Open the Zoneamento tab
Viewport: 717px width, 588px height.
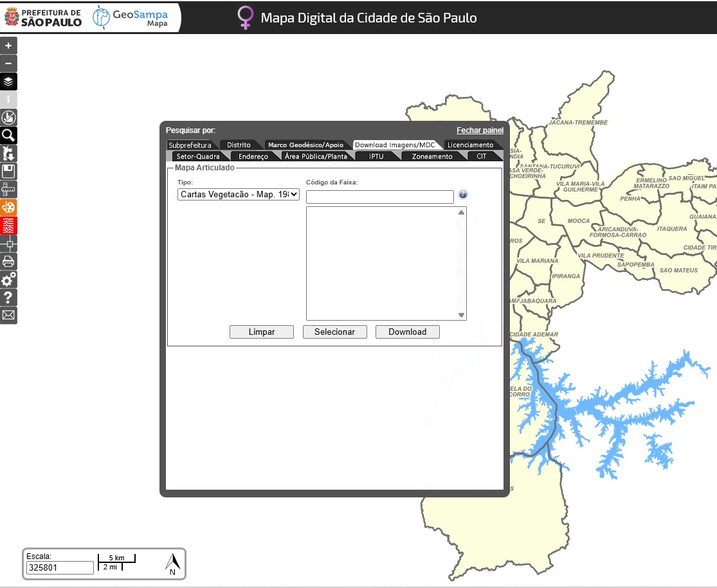point(431,156)
